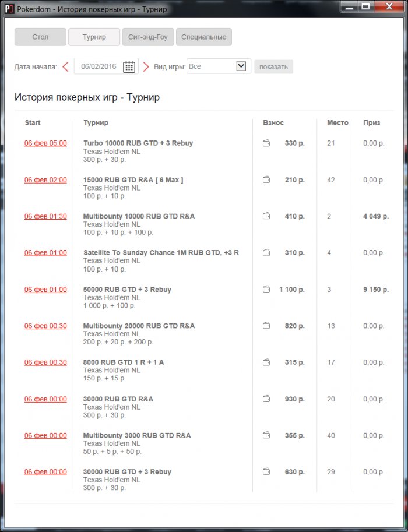Click the Приз column header
The width and height of the screenshot is (408, 532).
point(371,123)
